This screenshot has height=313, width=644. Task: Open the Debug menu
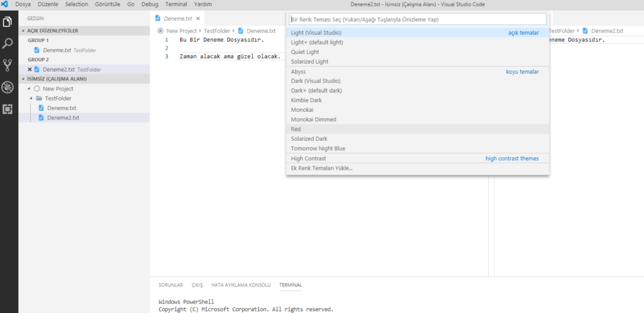pos(150,4)
